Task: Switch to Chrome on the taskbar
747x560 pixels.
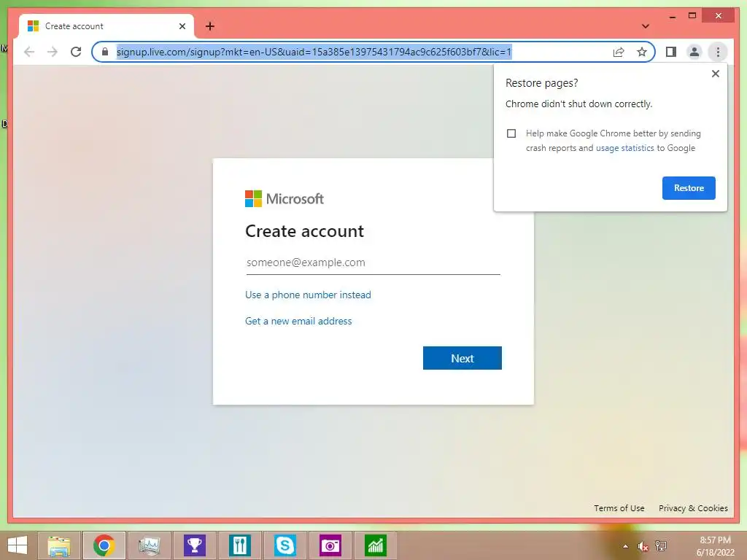Action: click(x=104, y=545)
